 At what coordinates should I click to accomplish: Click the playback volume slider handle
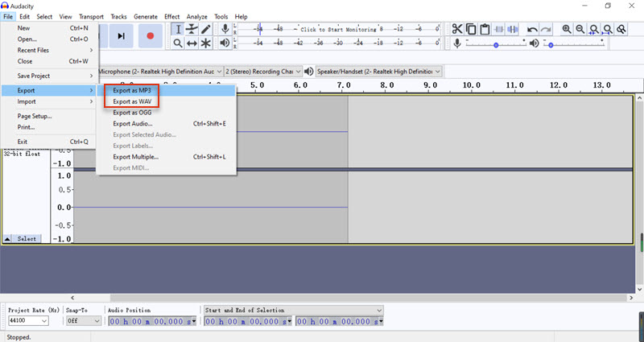pyautogui.click(x=551, y=45)
